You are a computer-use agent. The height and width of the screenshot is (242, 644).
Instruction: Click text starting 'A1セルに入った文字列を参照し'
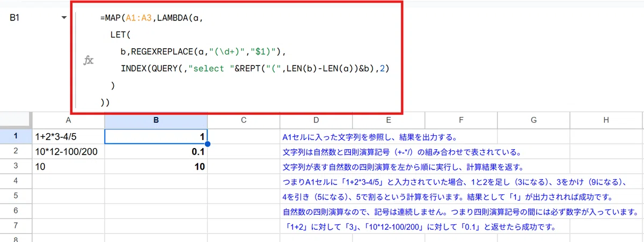click(x=369, y=137)
